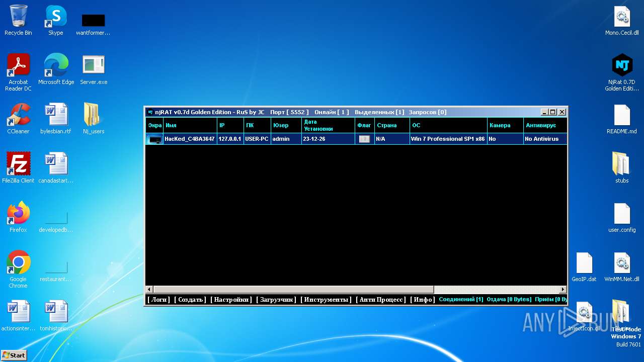The image size is (644, 362).
Task: Launch FileZilla Client shortcut
Action: click(18, 168)
